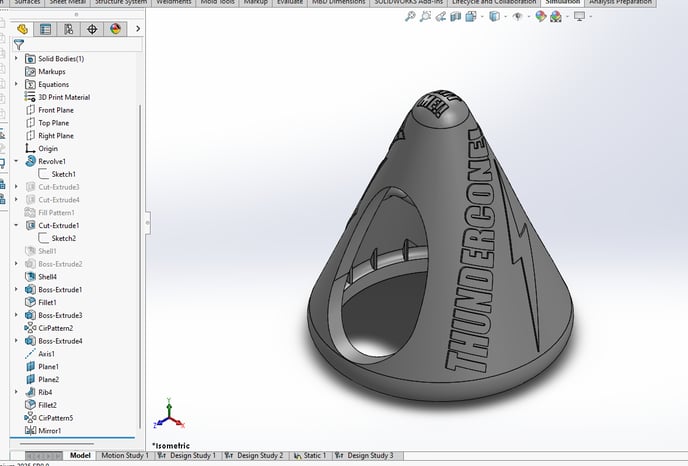The image size is (688, 466).
Task: Click the feature tree filter funnel icon
Action: 18,44
